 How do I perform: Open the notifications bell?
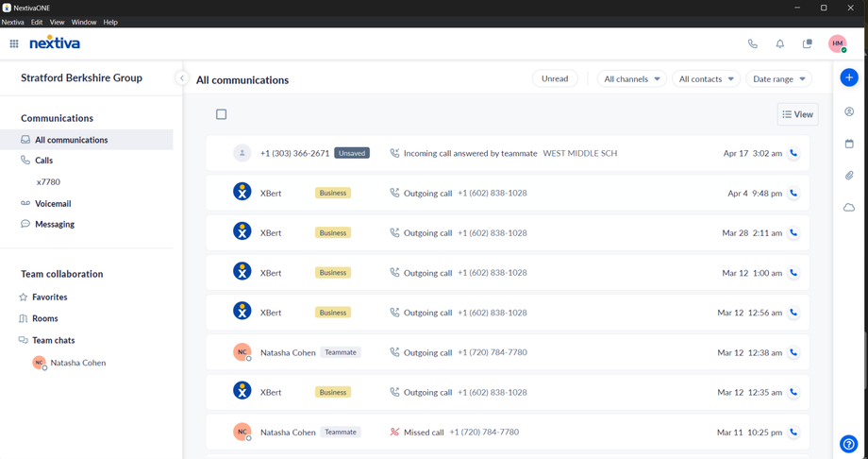click(x=779, y=43)
